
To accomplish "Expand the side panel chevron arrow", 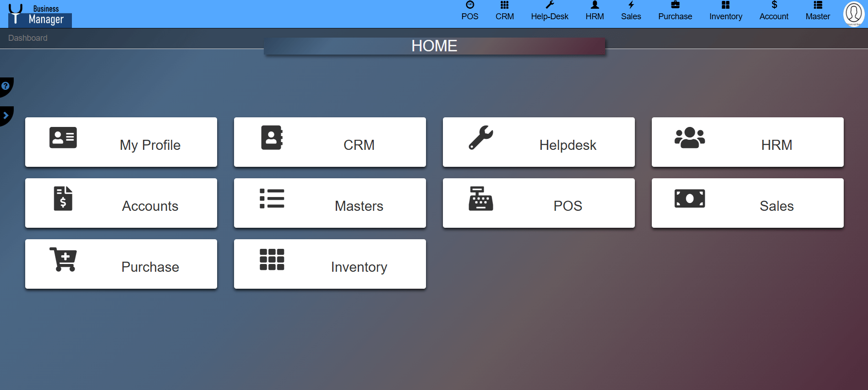I will pos(5,115).
